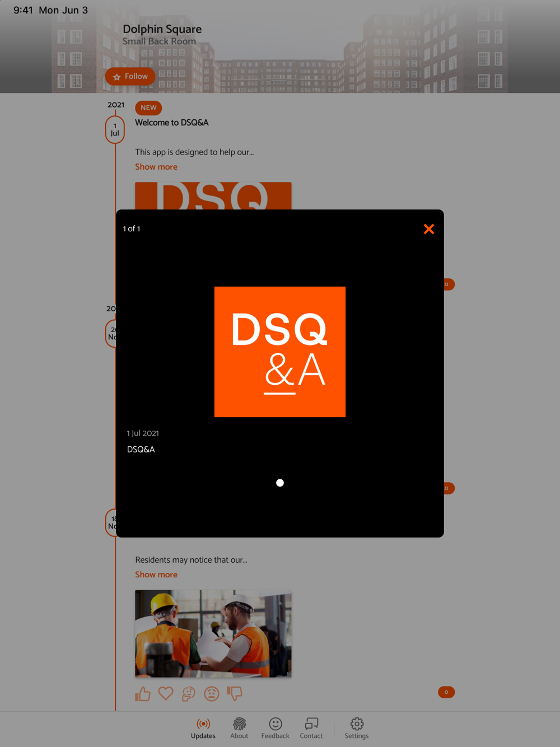The width and height of the screenshot is (560, 747).
Task: Select the thinking face reaction icon
Action: coord(189,694)
